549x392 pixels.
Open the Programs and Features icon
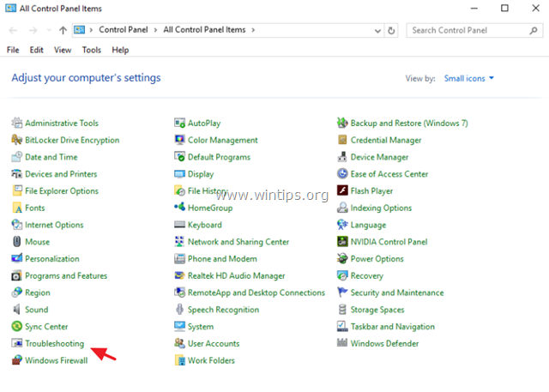(17, 275)
